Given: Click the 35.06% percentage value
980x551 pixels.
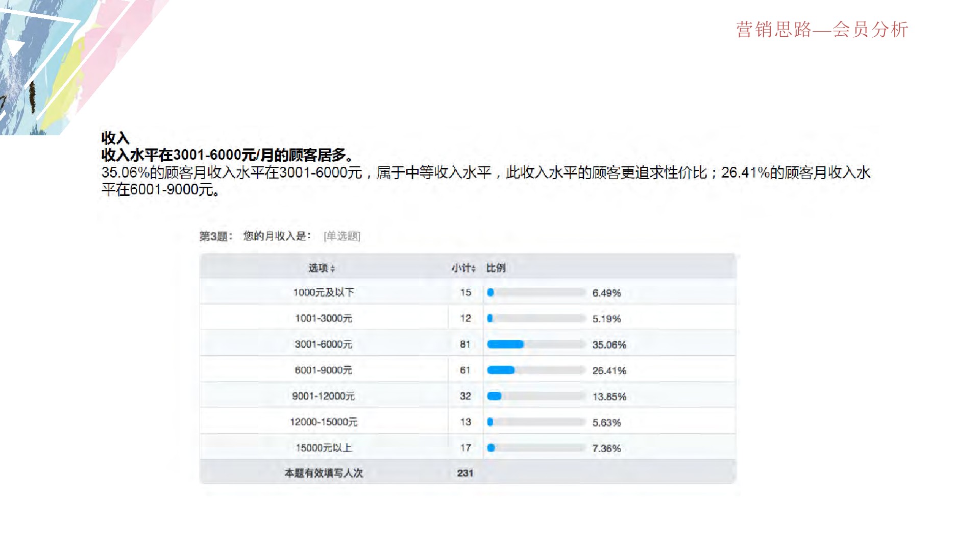Looking at the screenshot, I should pos(609,344).
